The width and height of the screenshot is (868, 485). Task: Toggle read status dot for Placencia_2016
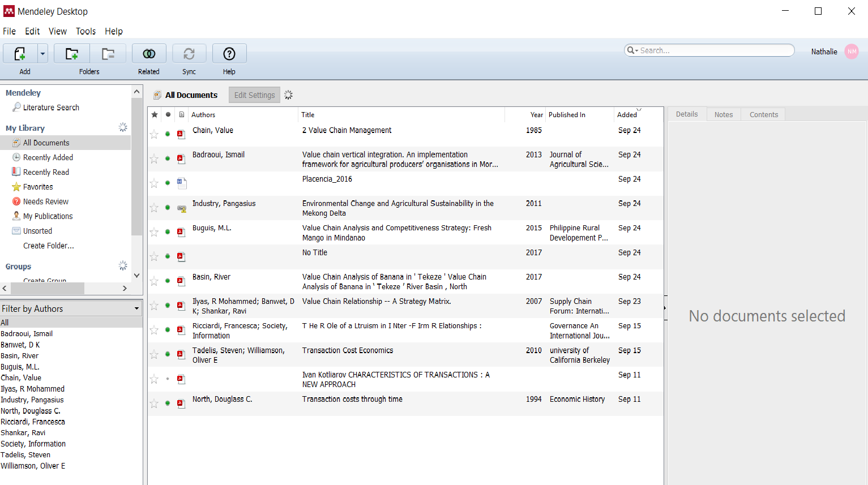[x=168, y=183]
